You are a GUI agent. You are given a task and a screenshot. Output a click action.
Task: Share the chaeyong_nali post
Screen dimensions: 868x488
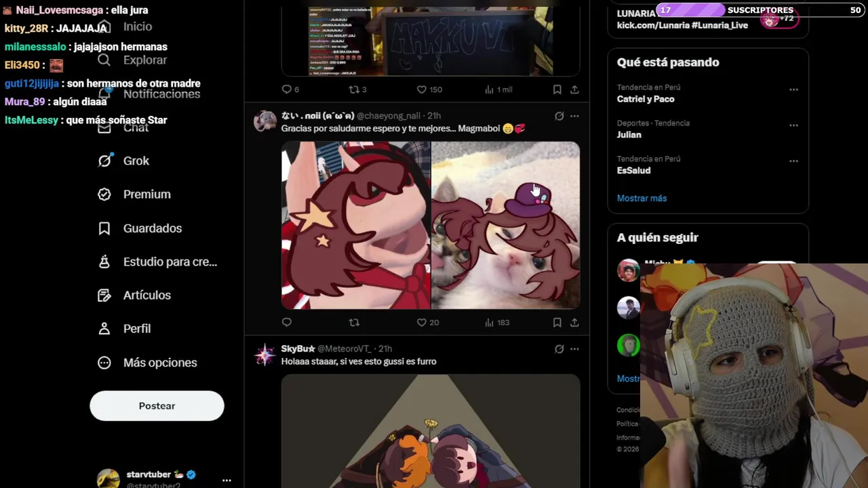pyautogui.click(x=574, y=323)
